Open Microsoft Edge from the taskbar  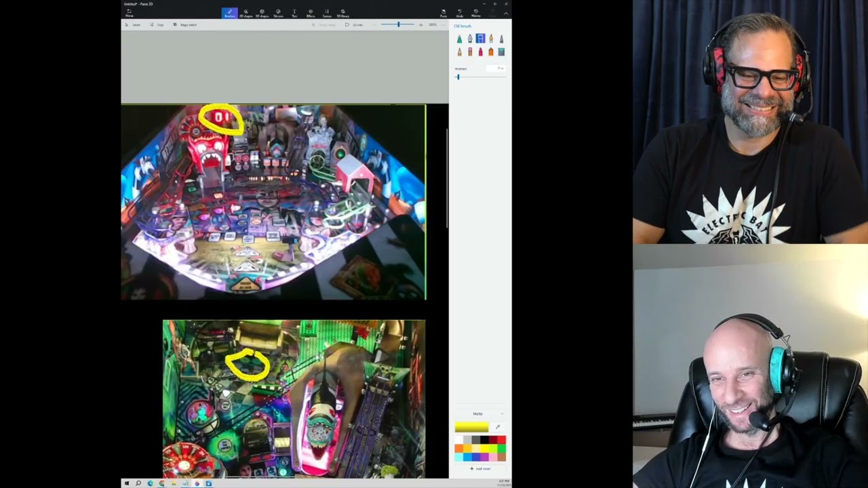point(150,483)
